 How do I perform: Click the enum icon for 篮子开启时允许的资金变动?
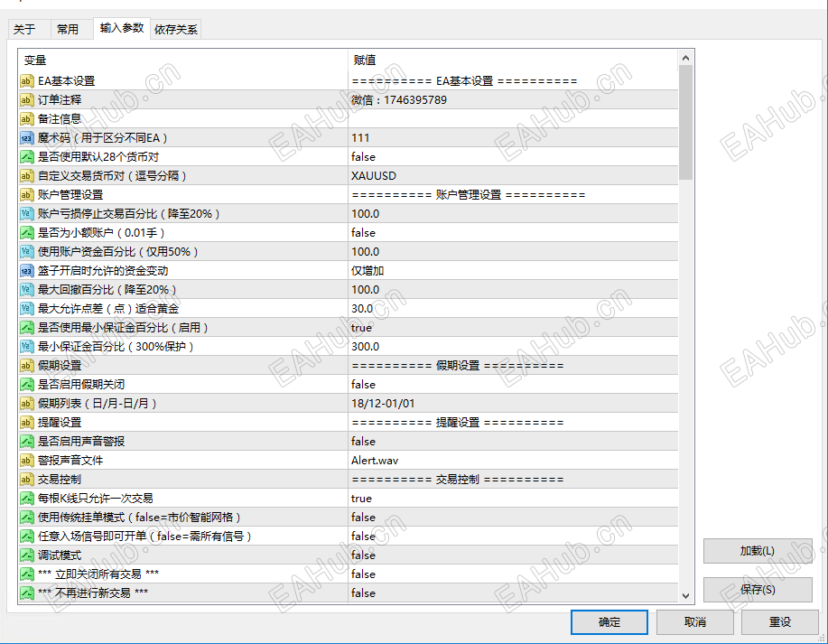[x=26, y=271]
